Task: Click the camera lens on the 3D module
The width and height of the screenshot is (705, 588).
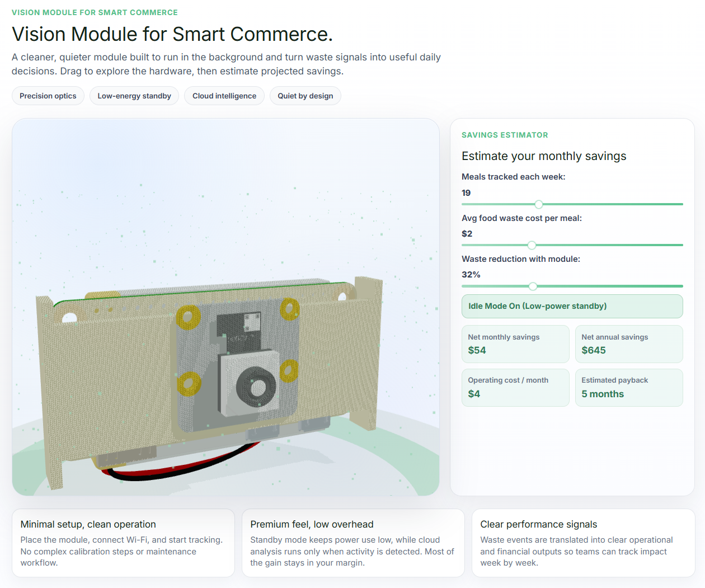Action: click(x=256, y=387)
